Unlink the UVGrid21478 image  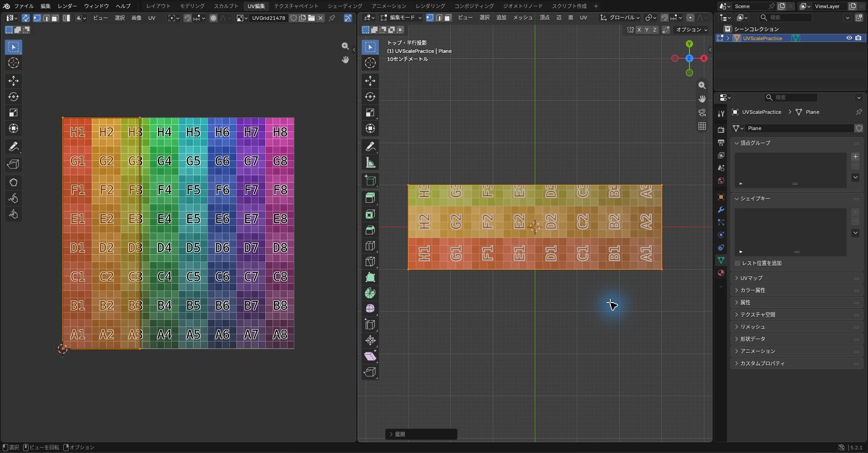pos(321,18)
